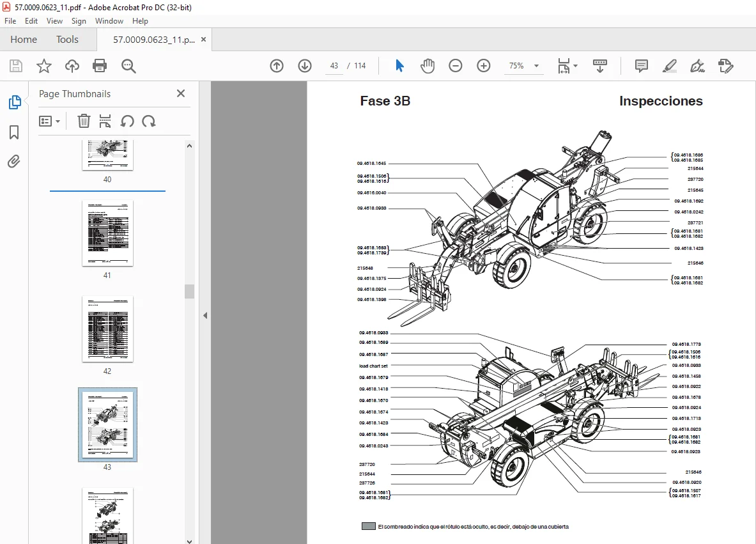Open the Bookmarks panel icon
The height and width of the screenshot is (544, 756).
click(x=14, y=132)
